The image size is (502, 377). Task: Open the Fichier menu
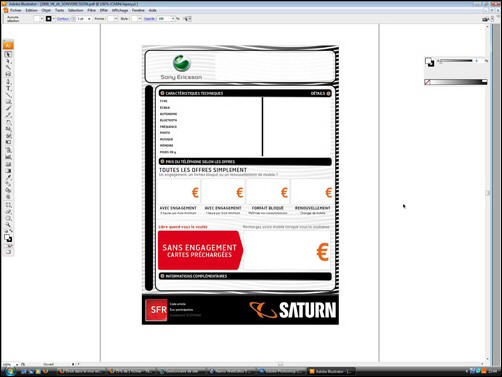(15, 10)
